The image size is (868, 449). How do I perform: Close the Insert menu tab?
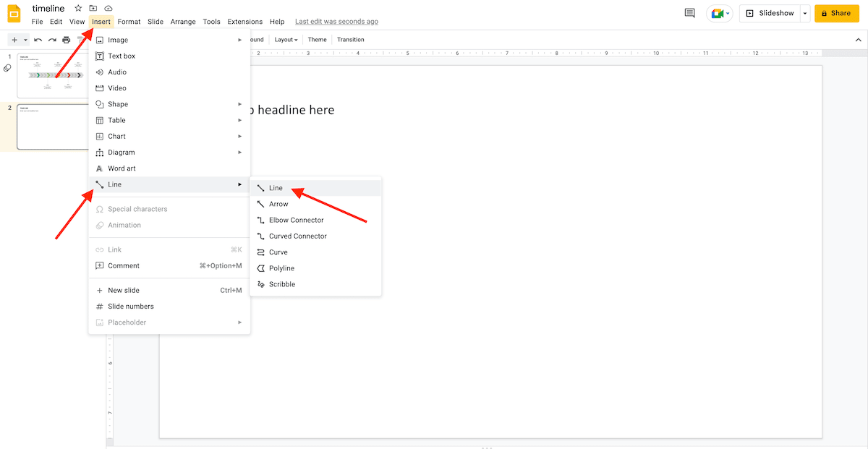[101, 22]
